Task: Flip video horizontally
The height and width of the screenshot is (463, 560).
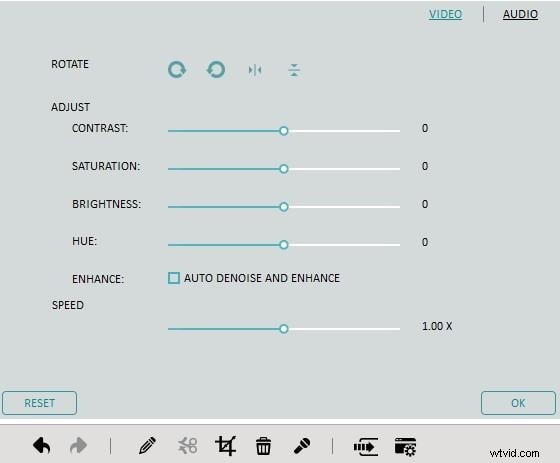Action: (x=255, y=70)
